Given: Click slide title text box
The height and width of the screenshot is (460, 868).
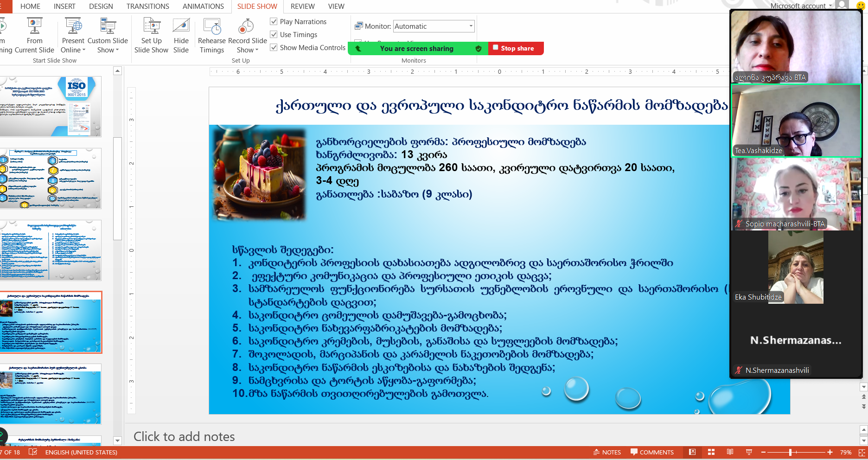Looking at the screenshot, I should pyautogui.click(x=502, y=106).
